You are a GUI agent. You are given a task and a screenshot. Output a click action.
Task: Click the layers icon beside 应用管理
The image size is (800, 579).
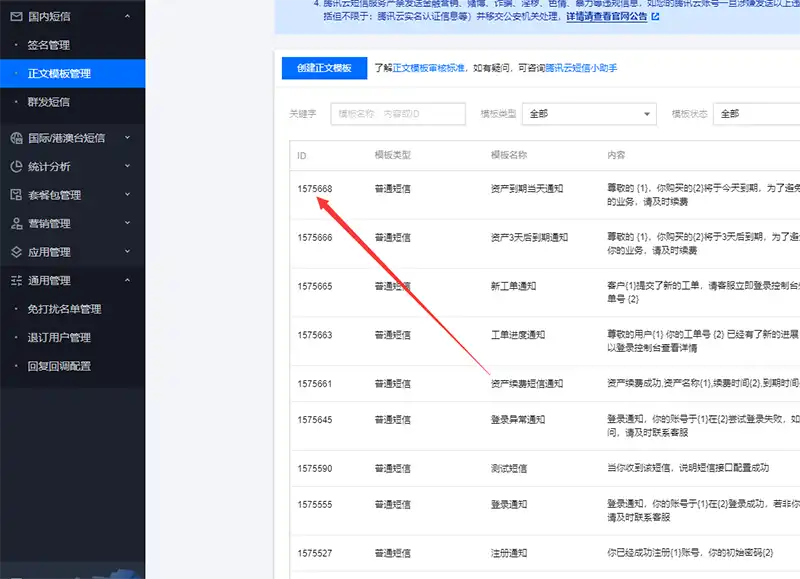[15, 252]
